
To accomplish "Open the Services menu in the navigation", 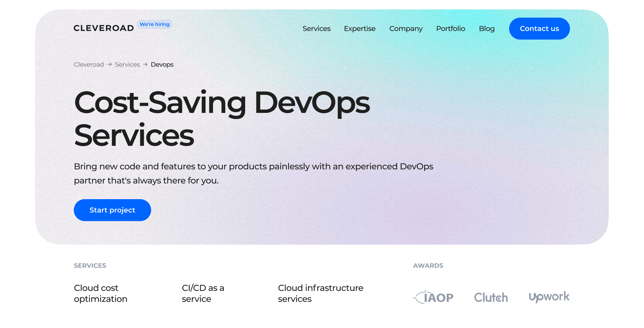I will 316,28.
